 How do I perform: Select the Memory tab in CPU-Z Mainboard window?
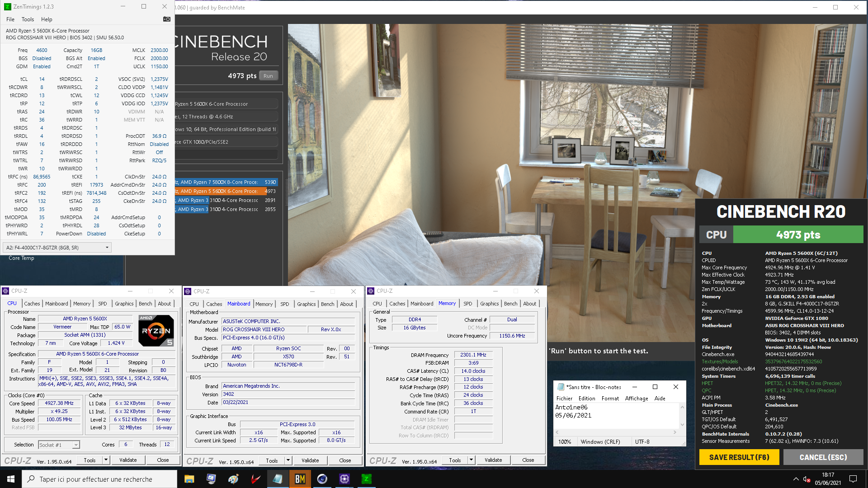pyautogui.click(x=264, y=304)
